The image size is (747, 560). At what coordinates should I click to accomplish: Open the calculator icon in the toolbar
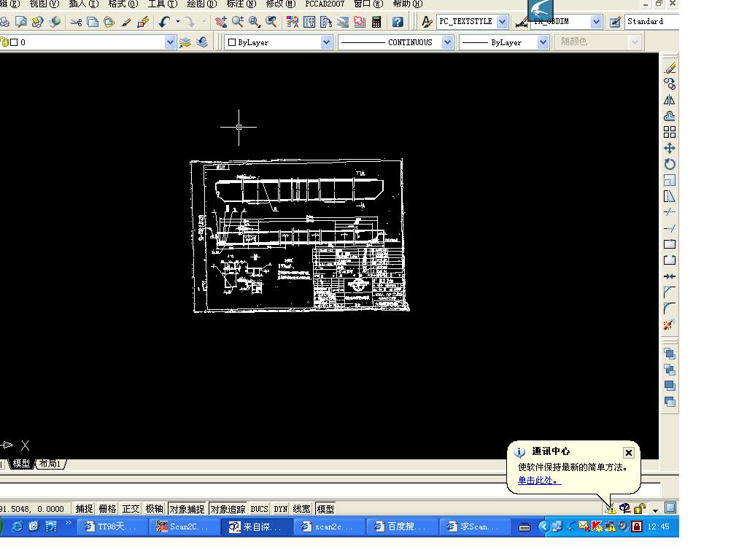coord(376,22)
